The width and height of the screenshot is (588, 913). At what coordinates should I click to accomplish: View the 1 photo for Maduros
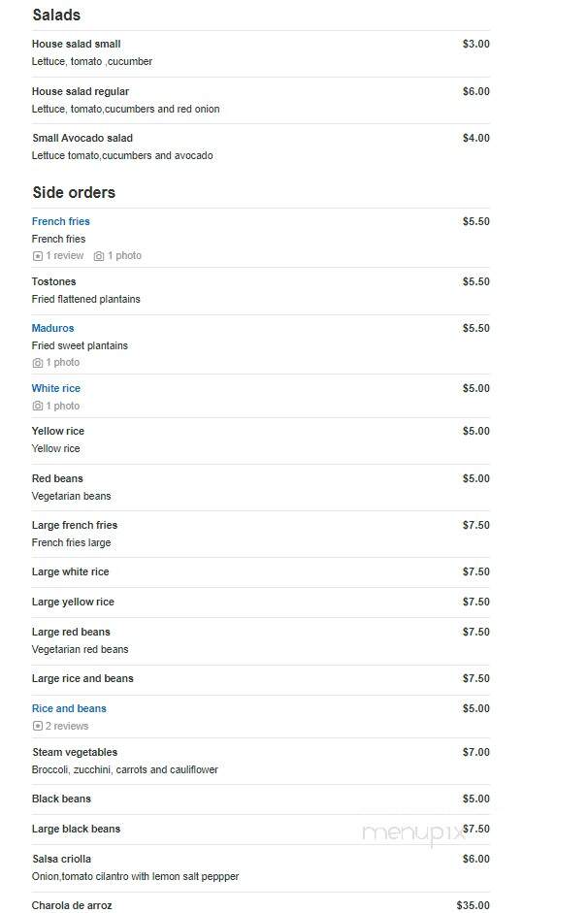click(63, 362)
